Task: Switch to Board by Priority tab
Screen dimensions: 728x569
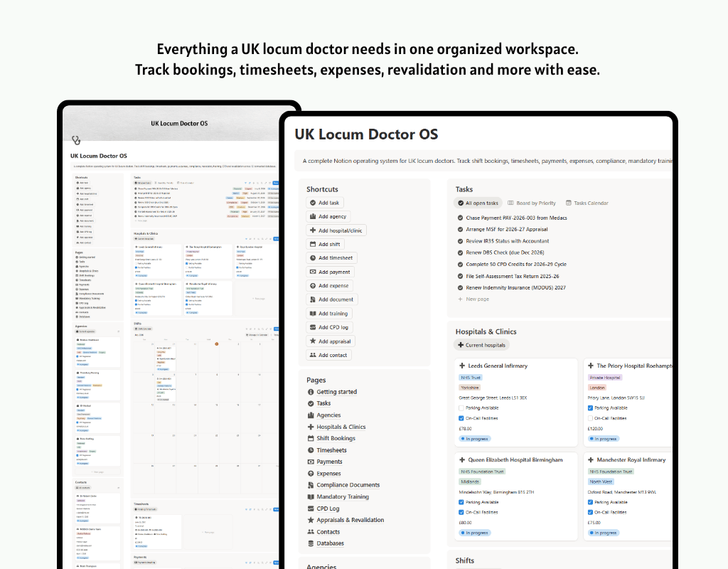Action: pos(532,203)
